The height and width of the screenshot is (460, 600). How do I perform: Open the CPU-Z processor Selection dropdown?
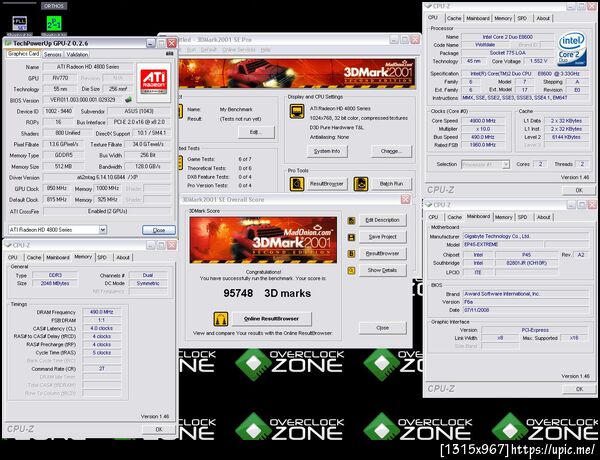pyautogui.click(x=506, y=164)
